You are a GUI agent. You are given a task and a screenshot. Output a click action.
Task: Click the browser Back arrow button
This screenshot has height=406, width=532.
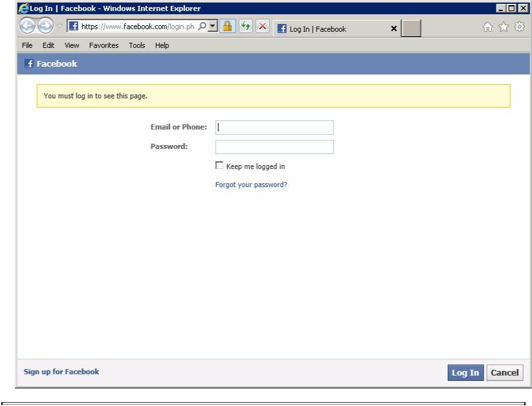[x=27, y=25]
